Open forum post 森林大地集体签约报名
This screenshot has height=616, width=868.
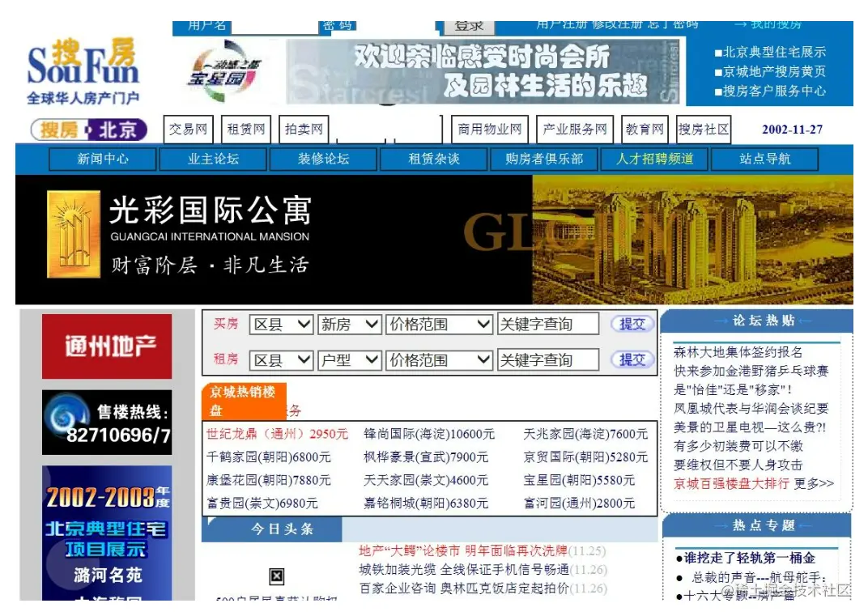tap(738, 353)
